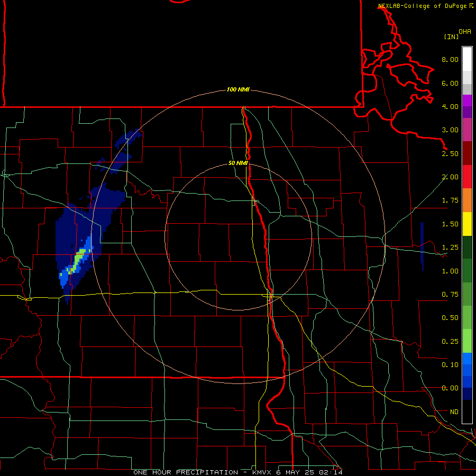Viewport: 476px width, 476px height.
Task: Click the light green precipitation core on map
Action: (x=78, y=260)
